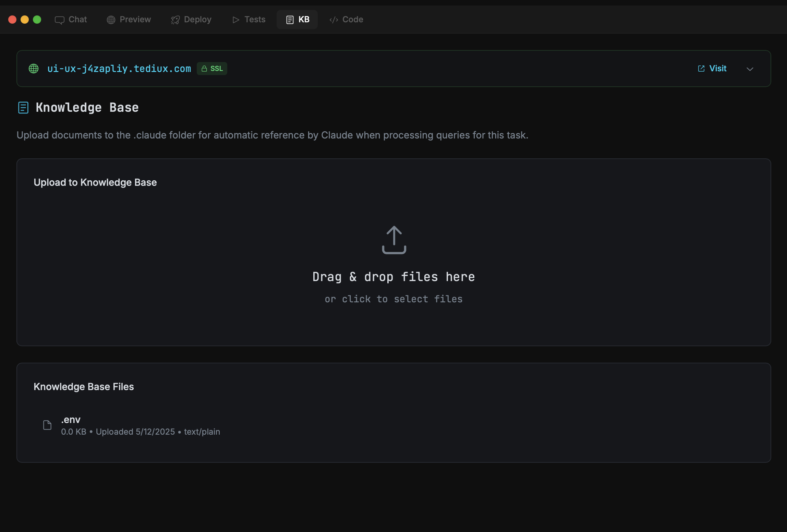Open the Chat tab
This screenshot has height=532, width=787.
pos(71,20)
